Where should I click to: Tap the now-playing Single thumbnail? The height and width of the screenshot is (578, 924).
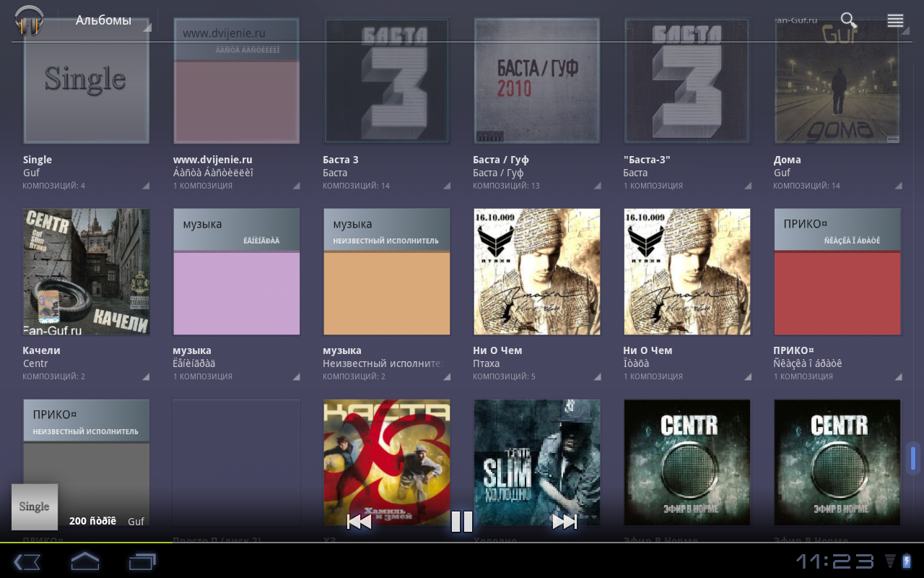(35, 507)
